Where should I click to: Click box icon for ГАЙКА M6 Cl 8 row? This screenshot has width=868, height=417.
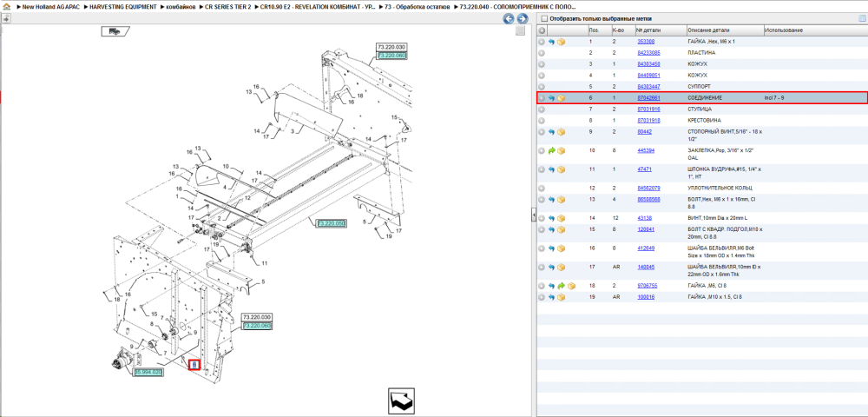point(571,286)
